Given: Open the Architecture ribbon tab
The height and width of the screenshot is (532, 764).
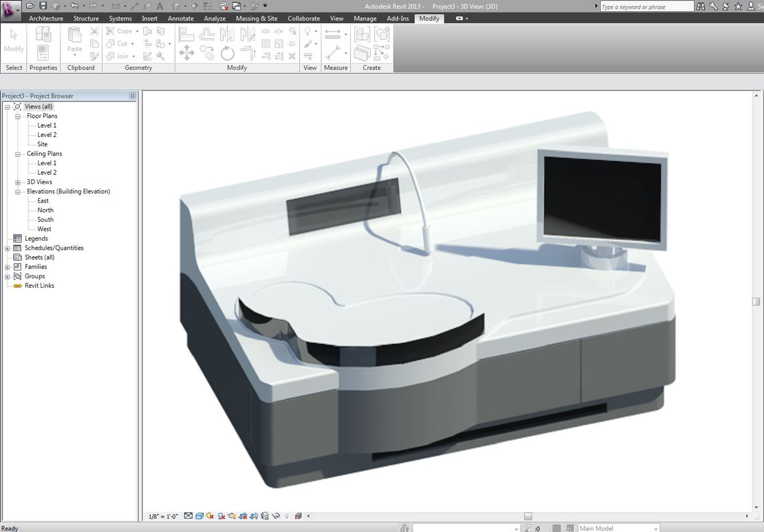Looking at the screenshot, I should pos(46,19).
